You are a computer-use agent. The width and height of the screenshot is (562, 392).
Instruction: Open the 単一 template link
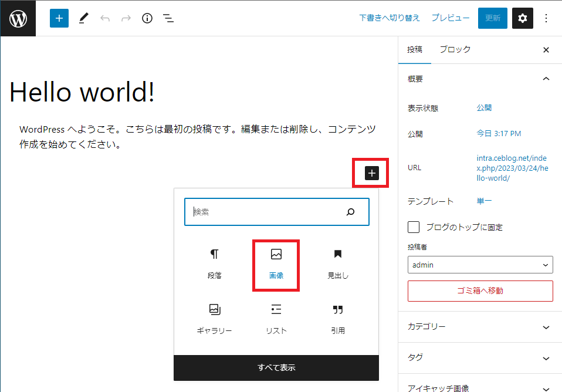pyautogui.click(x=484, y=201)
